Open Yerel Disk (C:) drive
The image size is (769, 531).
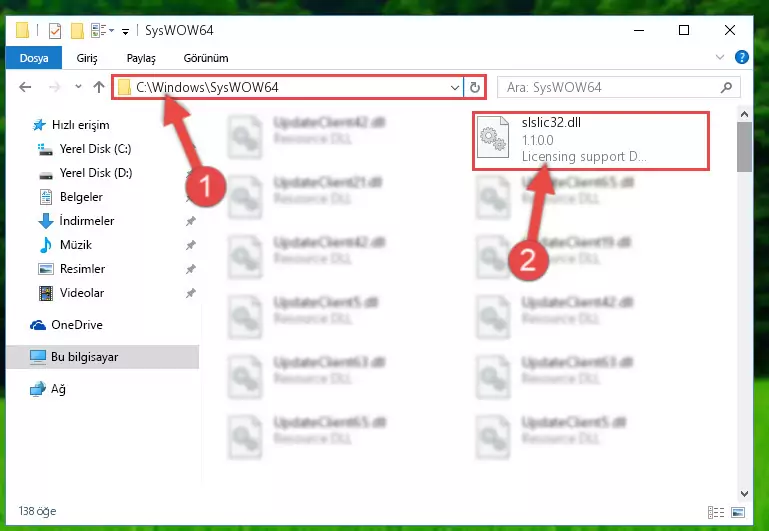click(84, 149)
